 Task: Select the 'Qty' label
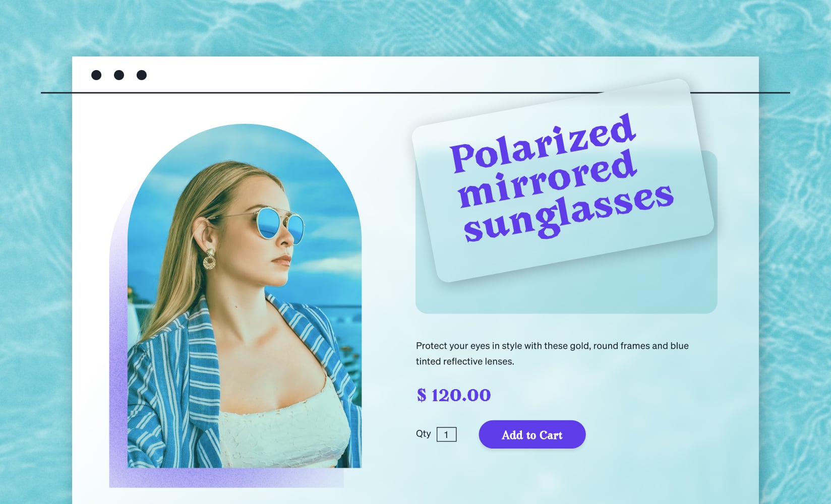coord(424,433)
